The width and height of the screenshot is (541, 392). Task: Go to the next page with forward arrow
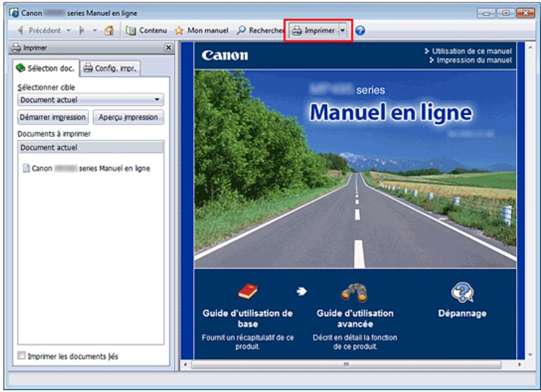(x=82, y=30)
